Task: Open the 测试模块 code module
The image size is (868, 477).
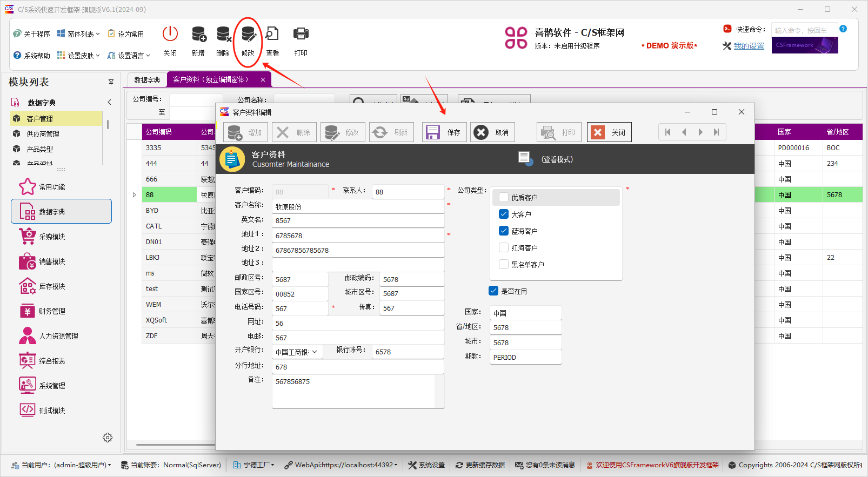Action: click(61, 411)
